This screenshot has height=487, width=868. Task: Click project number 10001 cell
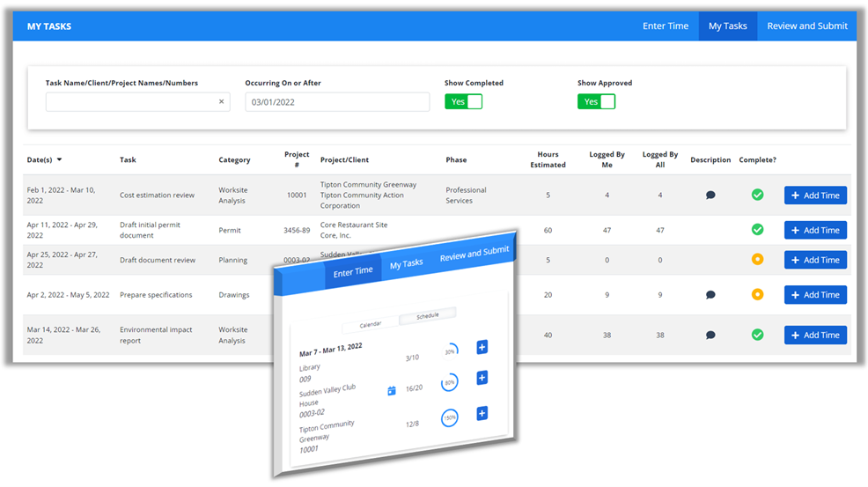pyautogui.click(x=297, y=195)
